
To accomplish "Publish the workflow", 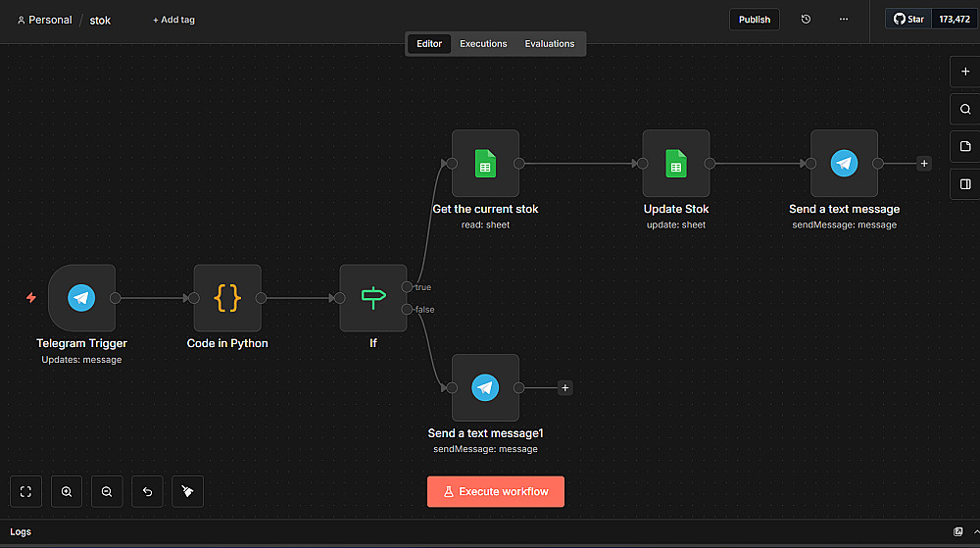I will [x=754, y=20].
